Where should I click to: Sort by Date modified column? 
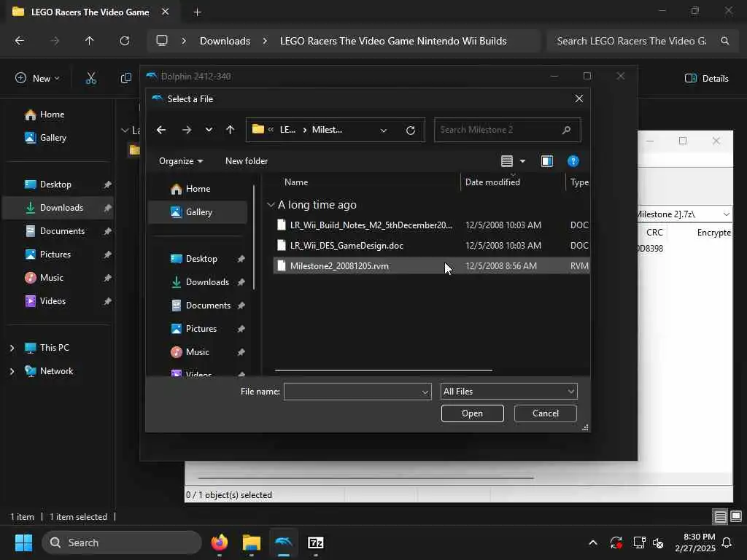(492, 182)
